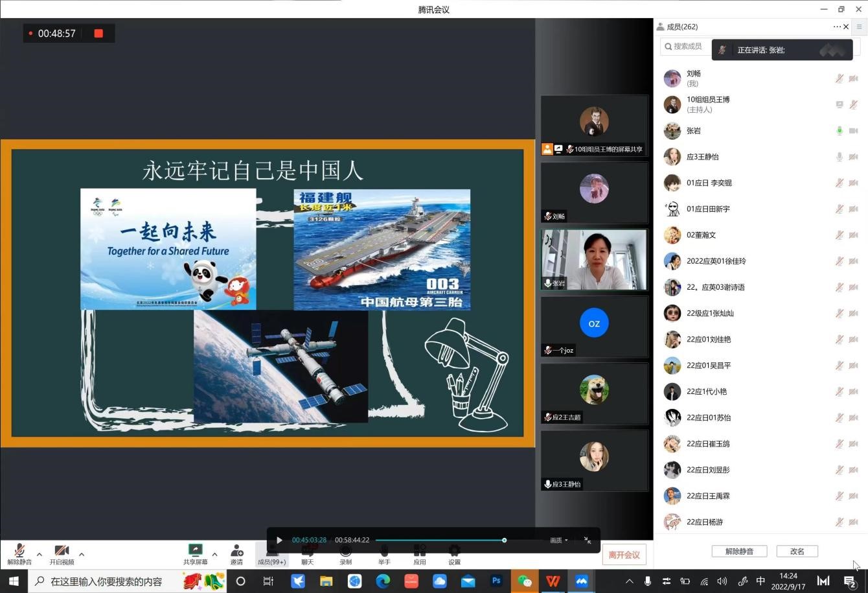Open the 设置 settings gear
868x593 pixels.
pyautogui.click(x=454, y=550)
